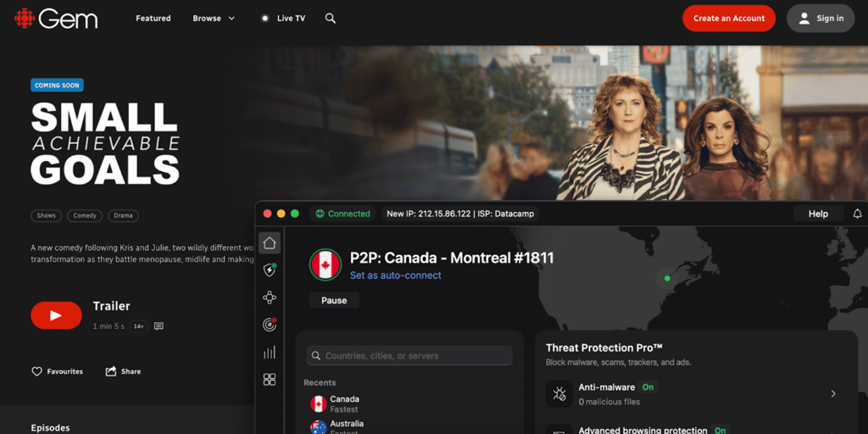Click the Shows genre tag
This screenshot has width=868, height=434.
click(x=47, y=216)
